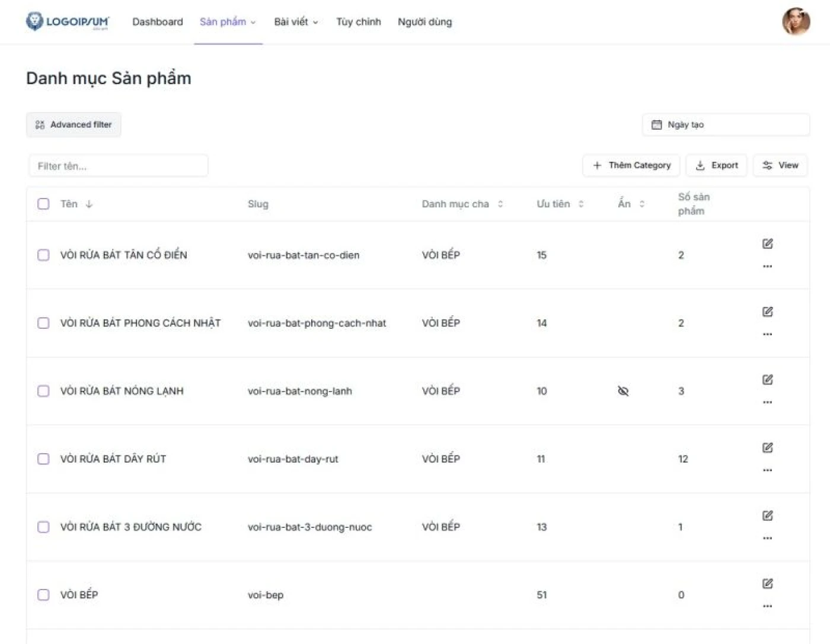Expand the Bài viết dropdown menu

point(296,22)
